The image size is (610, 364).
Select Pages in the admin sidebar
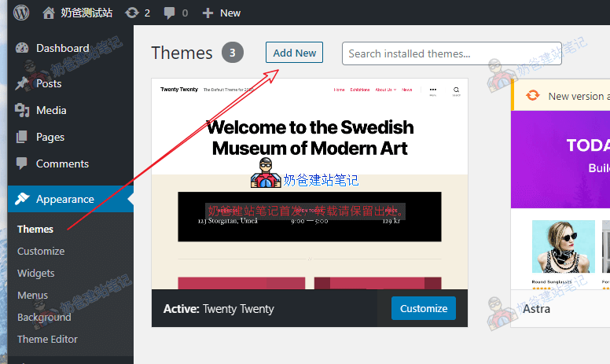(x=50, y=137)
